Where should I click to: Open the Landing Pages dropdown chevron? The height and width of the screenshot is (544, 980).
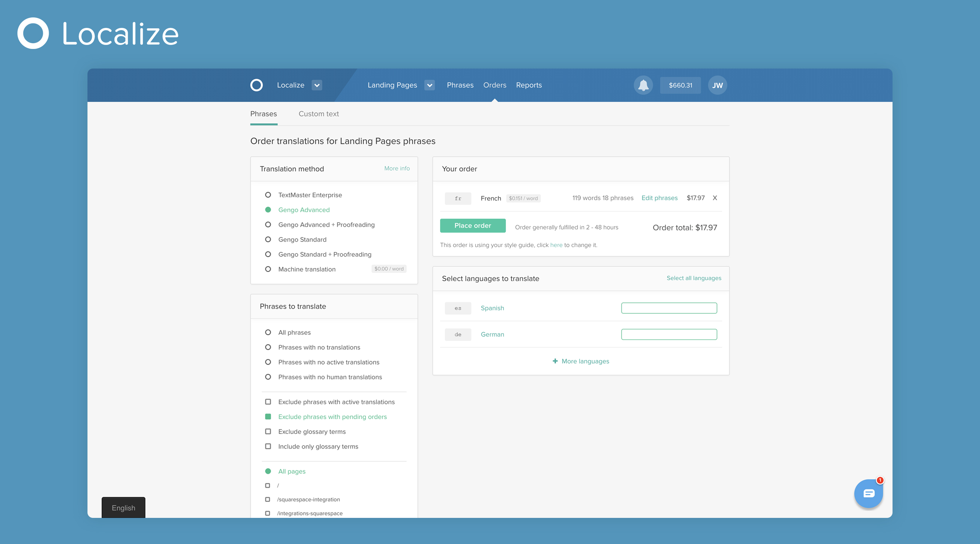429,85
